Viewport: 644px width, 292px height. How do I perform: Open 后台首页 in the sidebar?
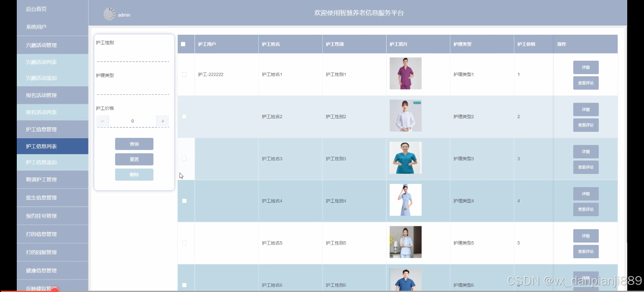52,9
